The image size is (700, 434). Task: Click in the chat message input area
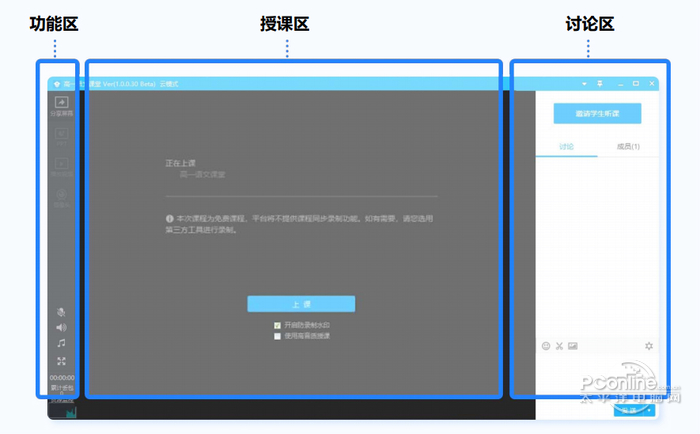pos(597,377)
